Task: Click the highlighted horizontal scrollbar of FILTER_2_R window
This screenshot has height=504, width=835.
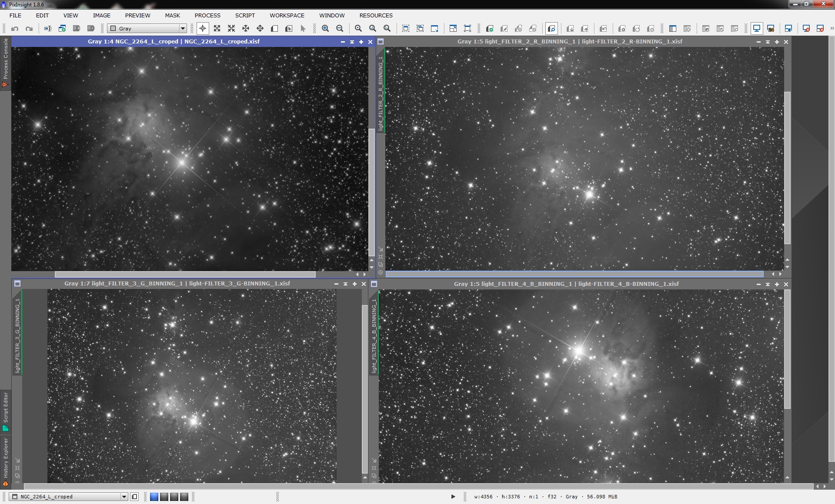Action: pos(574,274)
